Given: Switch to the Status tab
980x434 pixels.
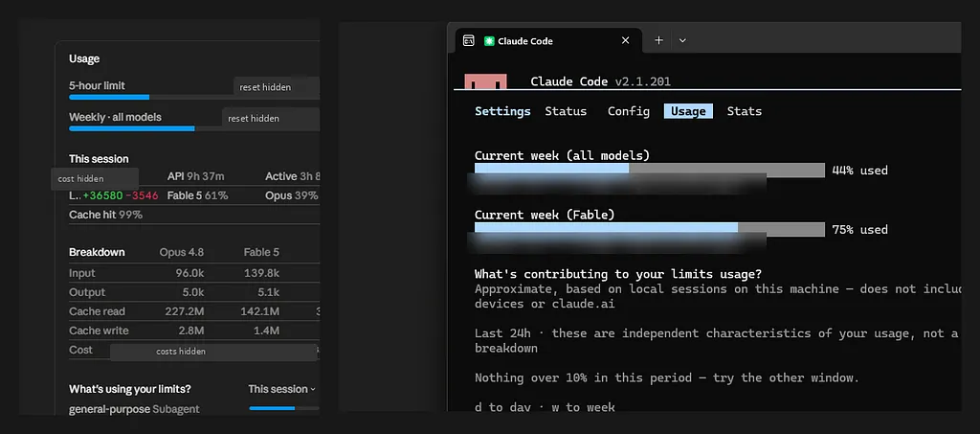Looking at the screenshot, I should pos(566,111).
